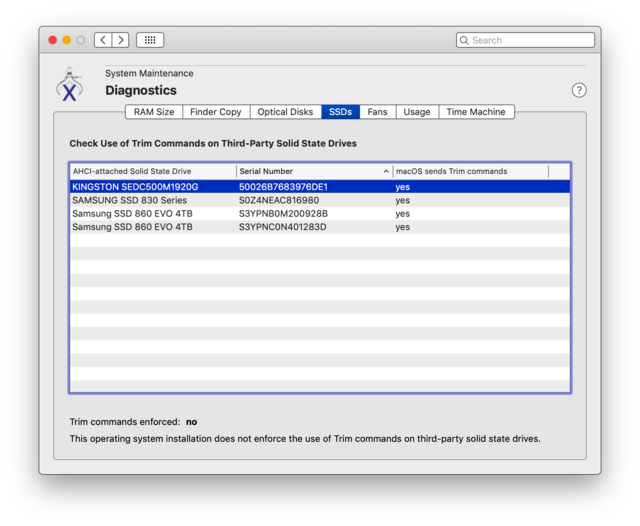Select the Samsung 860 EVO row with serial S3YPNC0N401283D

(320, 227)
